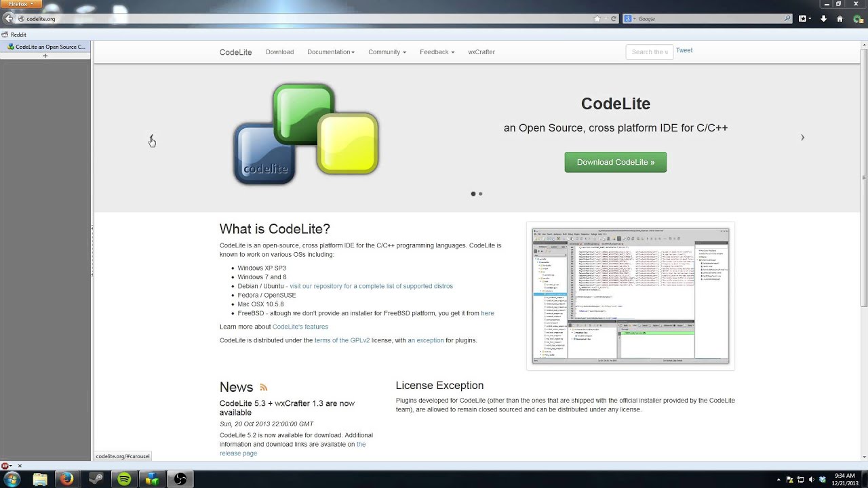Screen dimensions: 868x488
Task: Open the downloads arrow icon
Action: point(824,19)
